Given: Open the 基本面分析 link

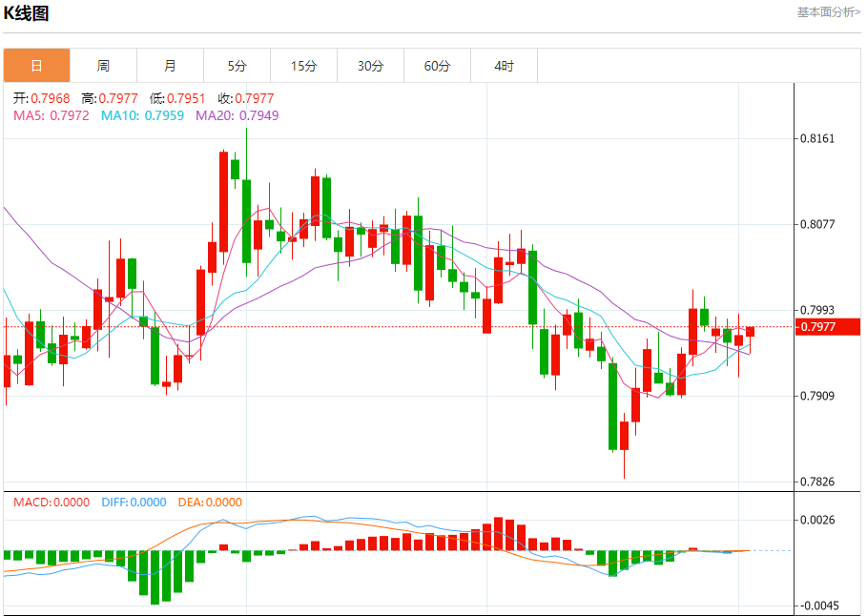Looking at the screenshot, I should pos(828,12).
